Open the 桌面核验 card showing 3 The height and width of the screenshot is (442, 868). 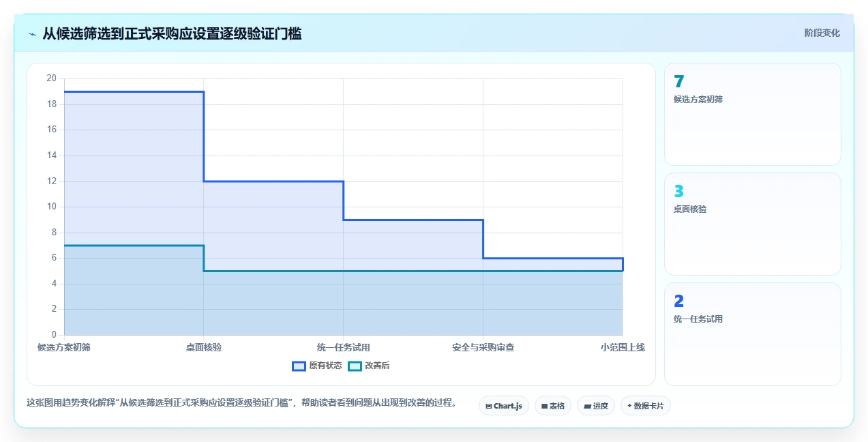coord(753,224)
